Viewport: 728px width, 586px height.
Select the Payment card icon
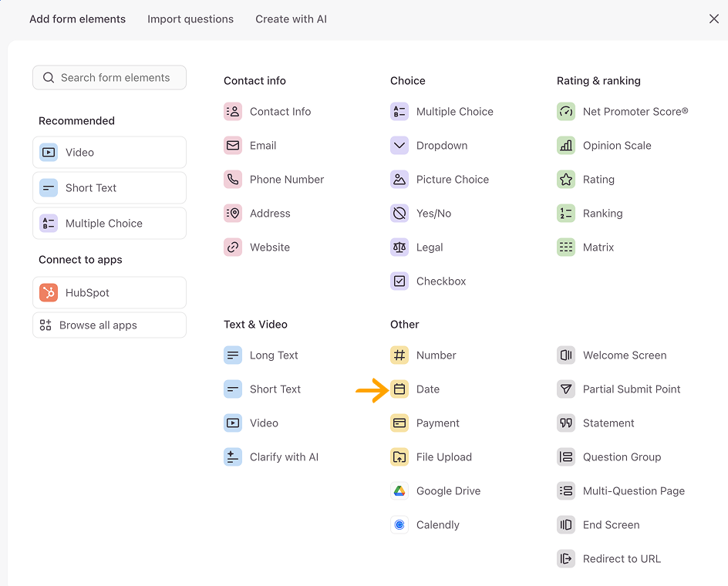pyautogui.click(x=399, y=423)
